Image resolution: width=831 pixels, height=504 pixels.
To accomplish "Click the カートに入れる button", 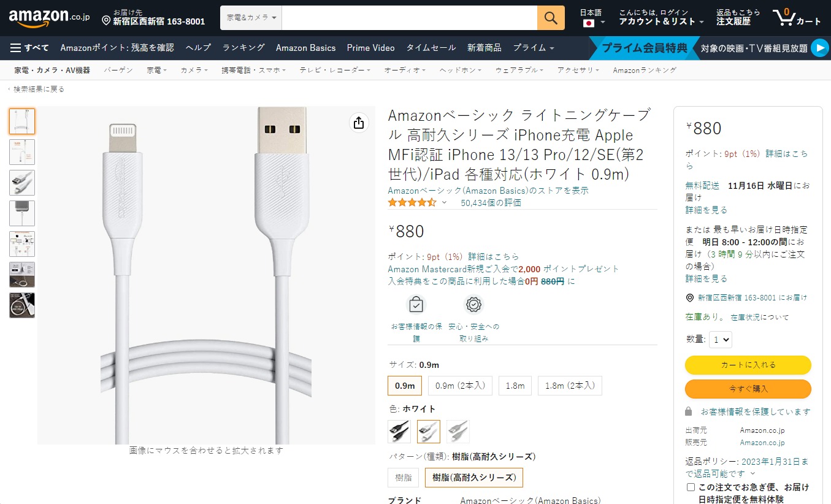I will (x=748, y=365).
